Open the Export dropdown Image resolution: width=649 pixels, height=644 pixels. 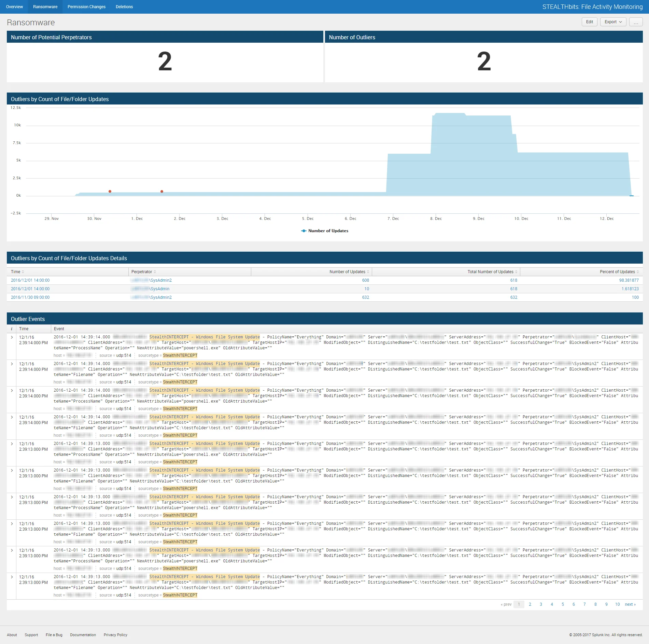pyautogui.click(x=613, y=22)
